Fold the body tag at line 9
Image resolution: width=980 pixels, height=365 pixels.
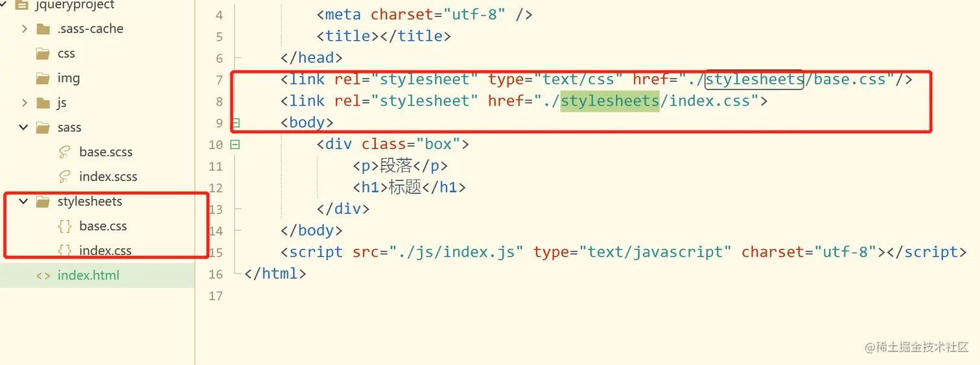click(235, 123)
